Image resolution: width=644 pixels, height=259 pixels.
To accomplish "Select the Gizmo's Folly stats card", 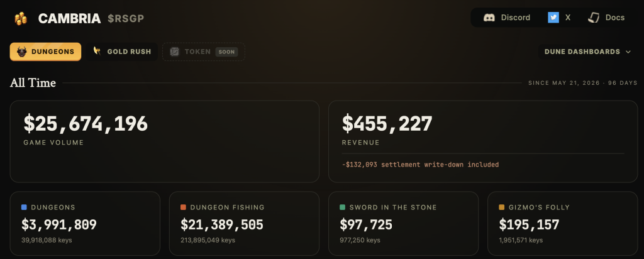I will point(563,224).
